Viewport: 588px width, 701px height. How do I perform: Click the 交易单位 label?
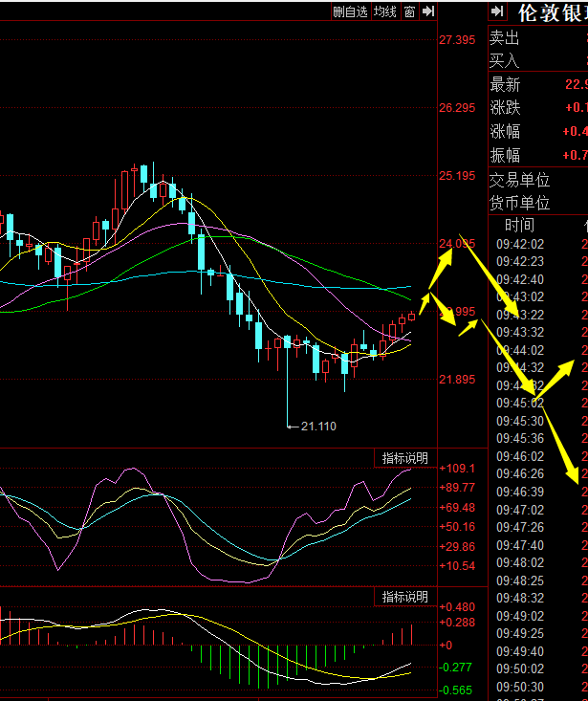[519, 180]
